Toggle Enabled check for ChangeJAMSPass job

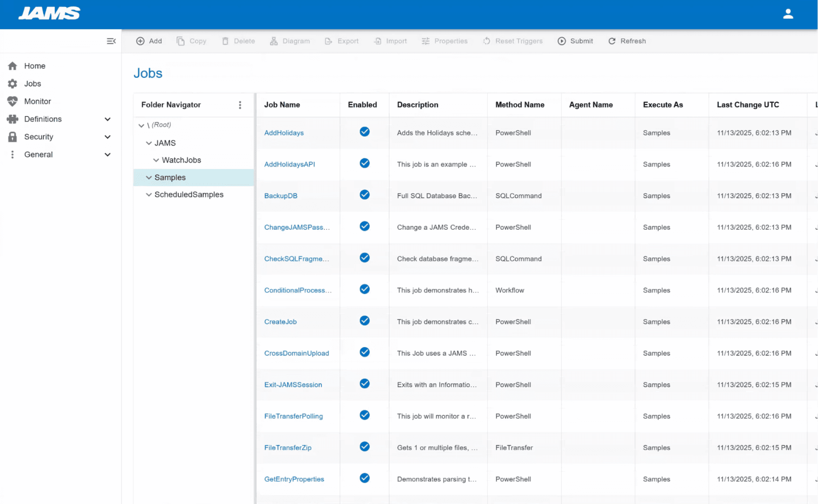pyautogui.click(x=364, y=226)
